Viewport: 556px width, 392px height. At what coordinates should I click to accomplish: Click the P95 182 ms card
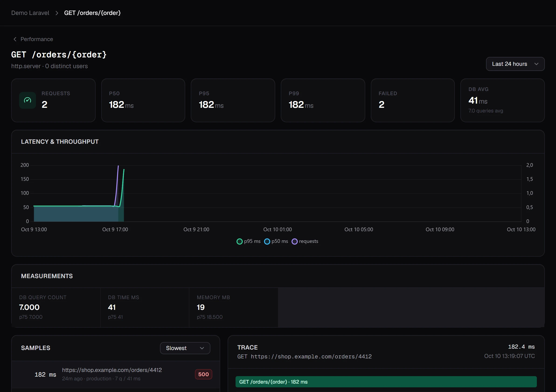pyautogui.click(x=233, y=100)
